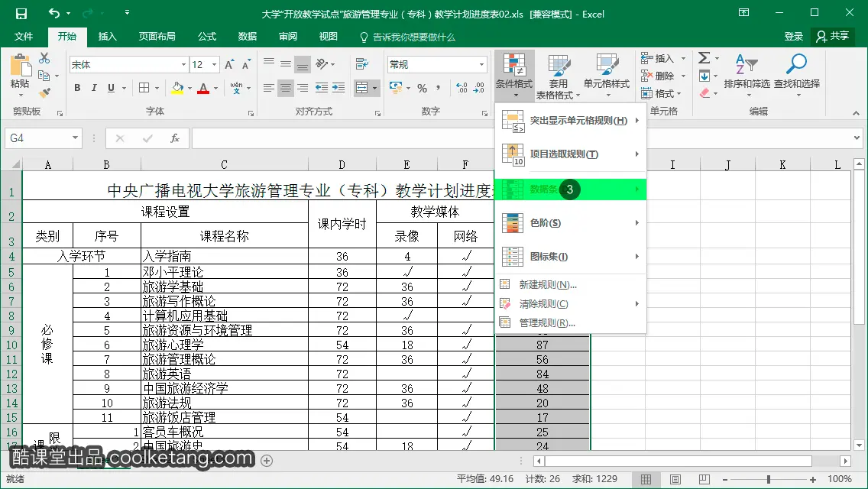
Task: Expand the 清除规则(C) submenu
Action: pyautogui.click(x=570, y=303)
